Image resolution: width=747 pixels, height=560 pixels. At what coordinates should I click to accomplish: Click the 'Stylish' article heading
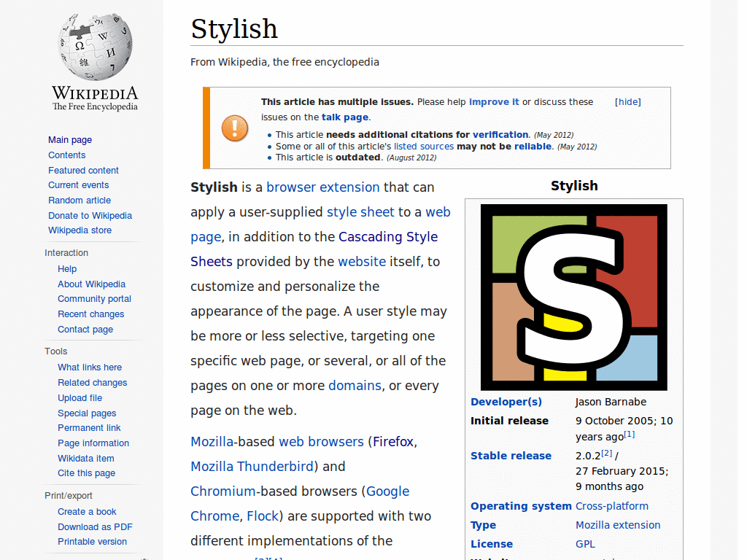tap(234, 28)
